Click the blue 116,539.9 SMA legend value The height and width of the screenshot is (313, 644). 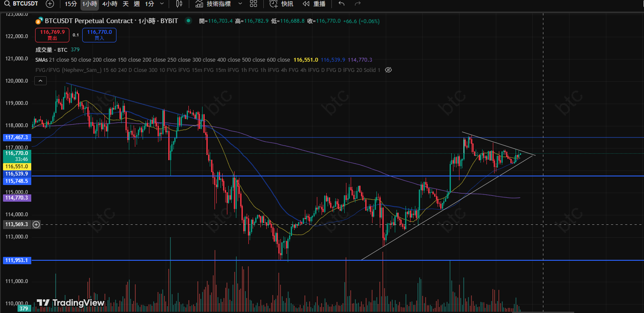pos(333,60)
